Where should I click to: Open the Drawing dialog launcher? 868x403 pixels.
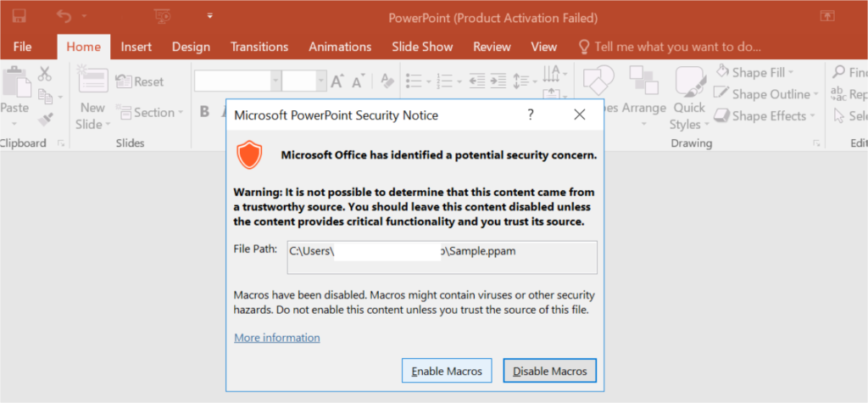pyautogui.click(x=816, y=143)
